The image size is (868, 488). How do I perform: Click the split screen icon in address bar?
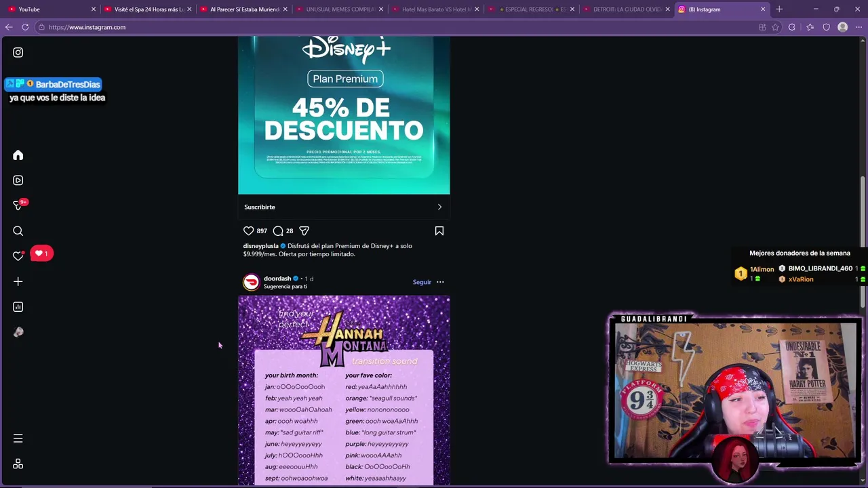(x=763, y=27)
